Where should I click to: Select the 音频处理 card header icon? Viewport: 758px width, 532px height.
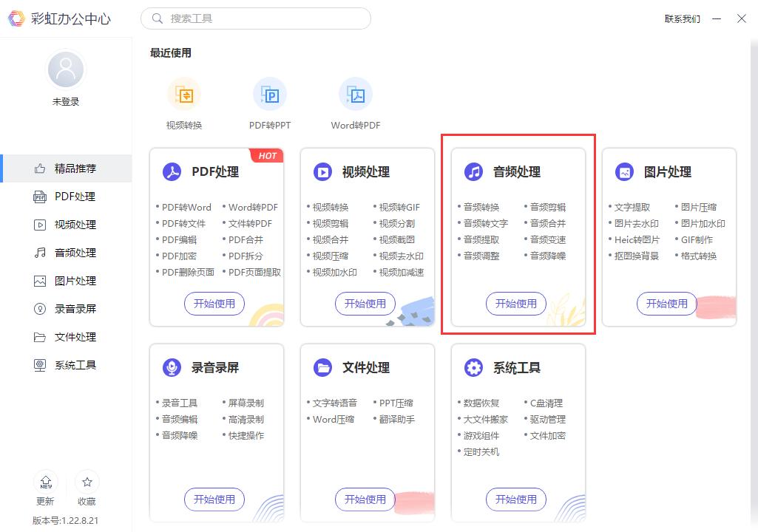[473, 171]
